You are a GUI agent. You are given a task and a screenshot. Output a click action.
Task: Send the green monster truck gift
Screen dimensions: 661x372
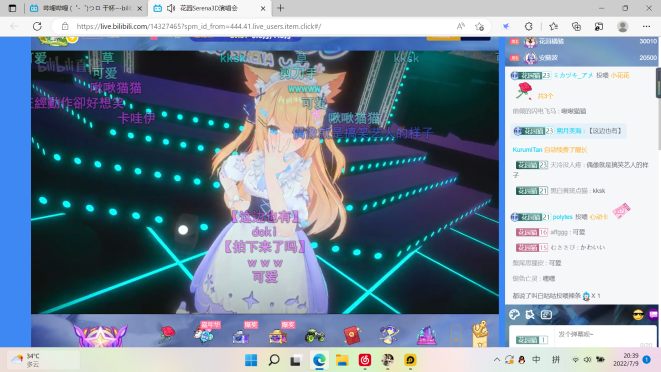pos(314,336)
